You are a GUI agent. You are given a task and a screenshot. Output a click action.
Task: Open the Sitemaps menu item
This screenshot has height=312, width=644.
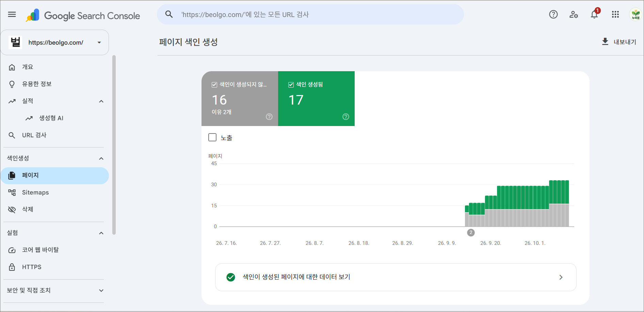[x=54, y=192]
